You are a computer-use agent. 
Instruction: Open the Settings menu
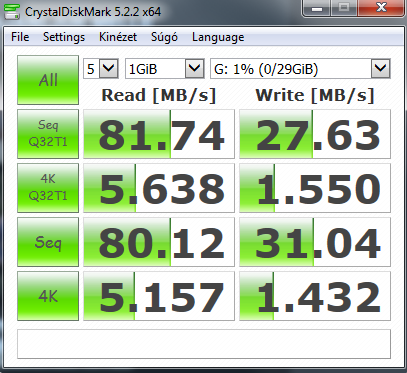pos(64,37)
